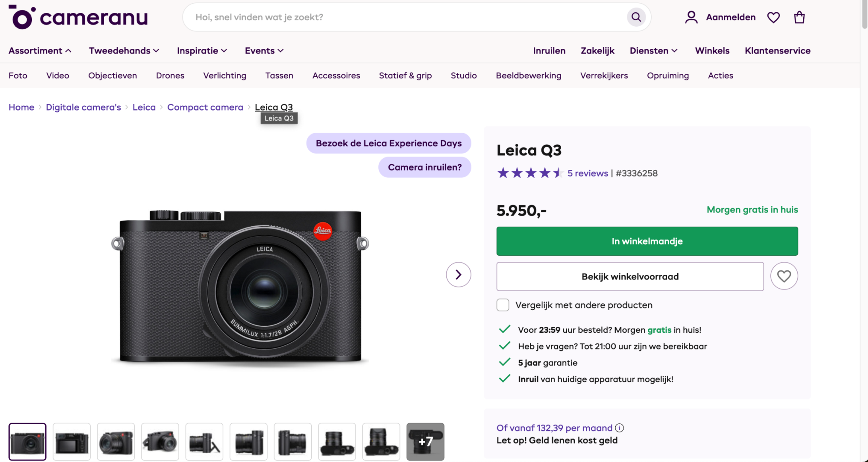Open the '+7' more images thumbnail
Image resolution: width=868 pixels, height=462 pixels.
pos(425,441)
